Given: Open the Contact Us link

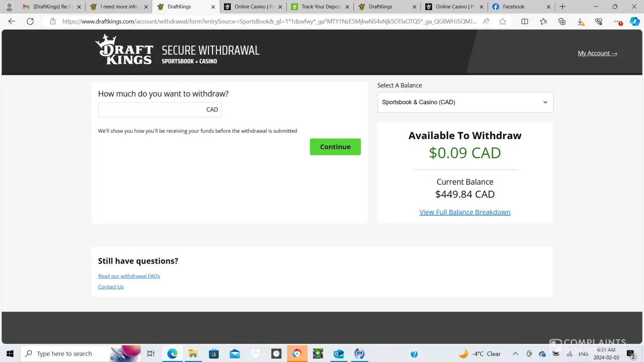Looking at the screenshot, I should pos(111,287).
